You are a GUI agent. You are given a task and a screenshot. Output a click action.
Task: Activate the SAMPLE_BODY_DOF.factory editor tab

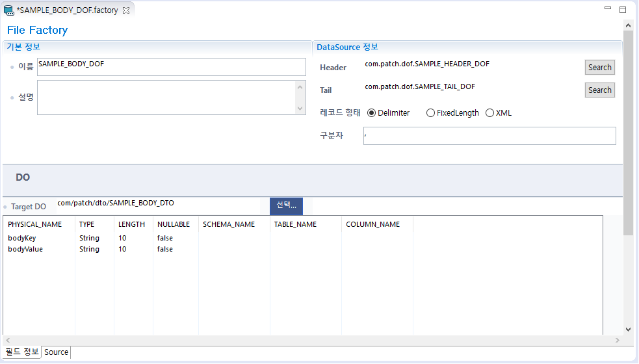[x=67, y=10]
